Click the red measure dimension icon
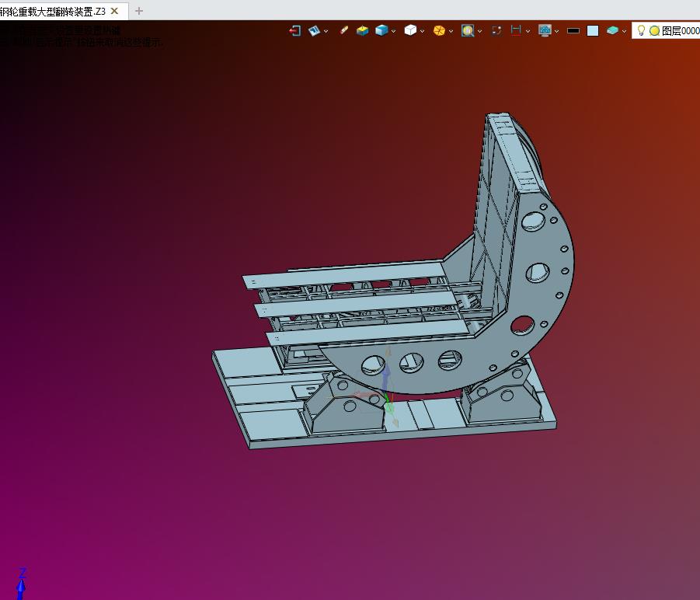The height and width of the screenshot is (600, 700). [x=516, y=30]
